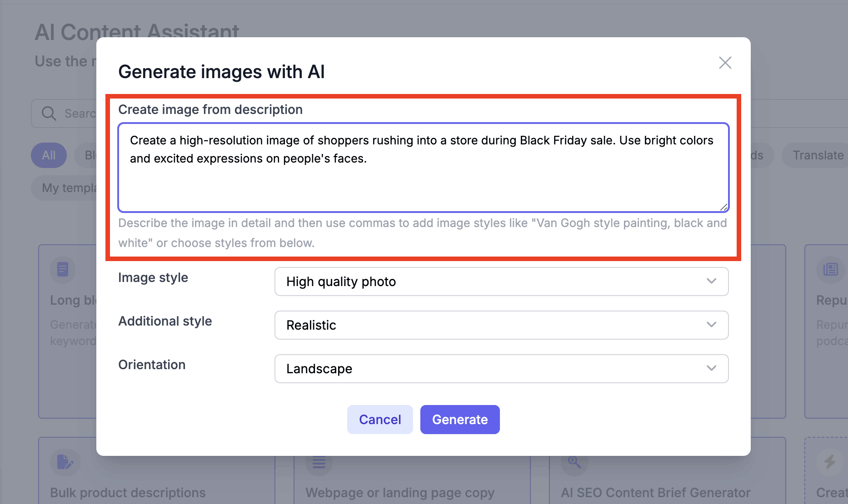The width and height of the screenshot is (848, 504).
Task: Open the Image style dropdown
Action: pyautogui.click(x=501, y=282)
